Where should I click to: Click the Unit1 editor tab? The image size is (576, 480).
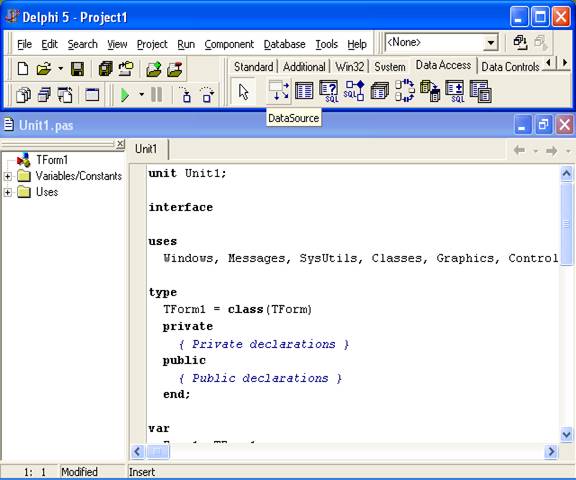(x=146, y=149)
